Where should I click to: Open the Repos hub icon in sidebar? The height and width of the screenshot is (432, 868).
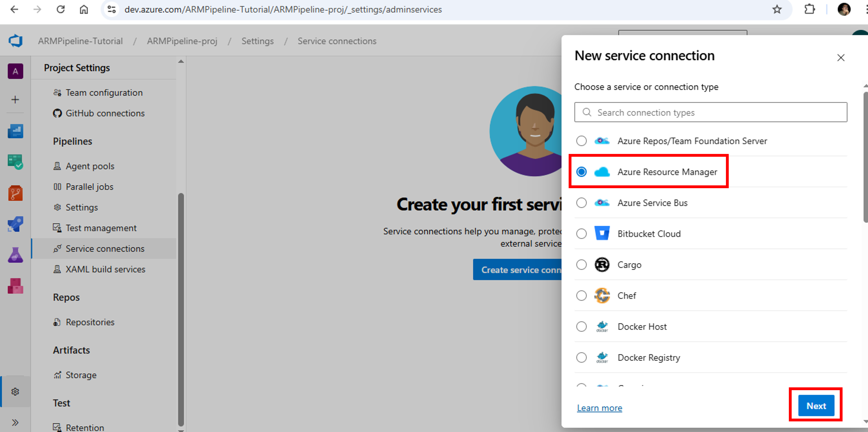(x=15, y=193)
